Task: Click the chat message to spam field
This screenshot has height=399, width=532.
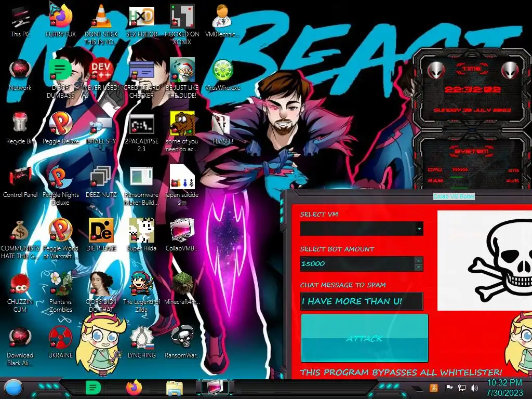Action: coord(362,301)
